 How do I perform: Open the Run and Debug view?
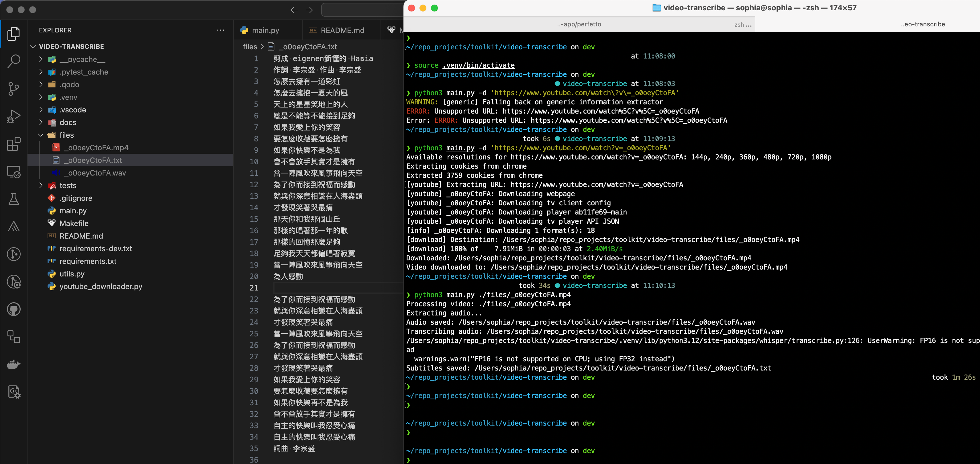(x=14, y=116)
